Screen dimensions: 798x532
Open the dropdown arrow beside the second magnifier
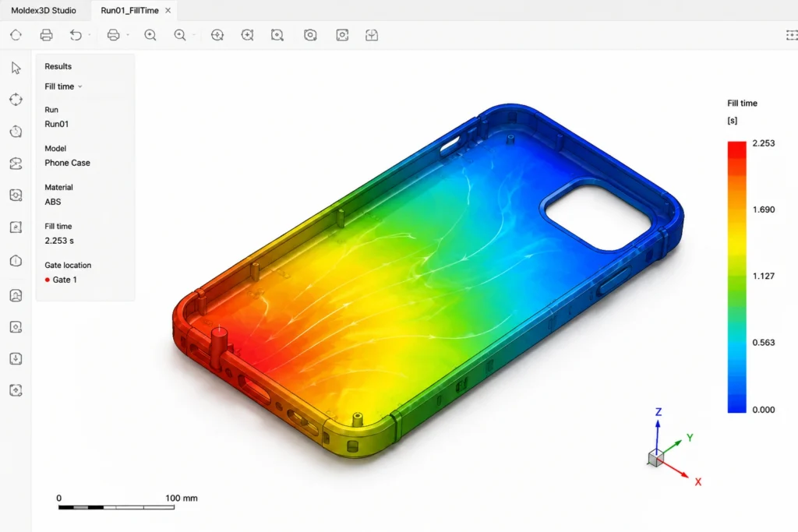[x=194, y=35]
